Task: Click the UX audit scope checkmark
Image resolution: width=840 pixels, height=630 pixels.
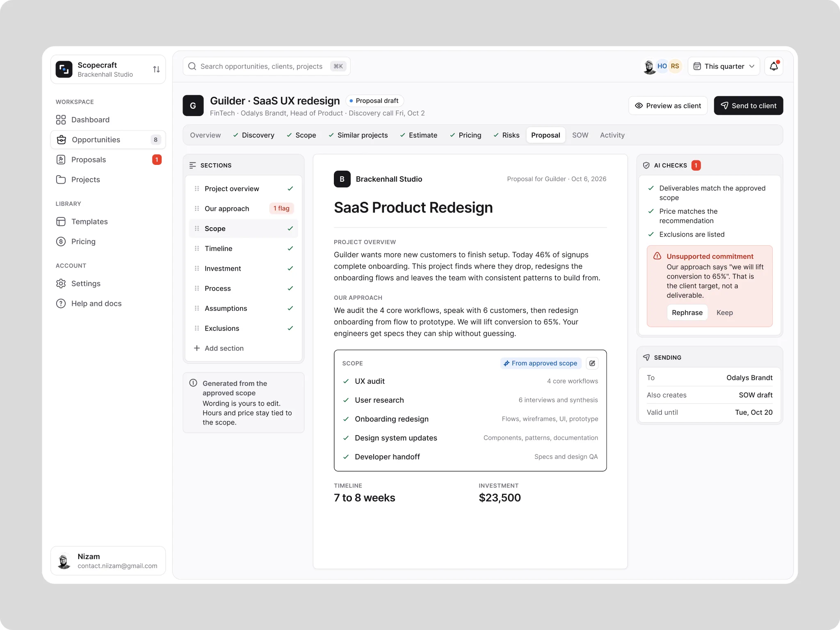Action: (x=346, y=381)
